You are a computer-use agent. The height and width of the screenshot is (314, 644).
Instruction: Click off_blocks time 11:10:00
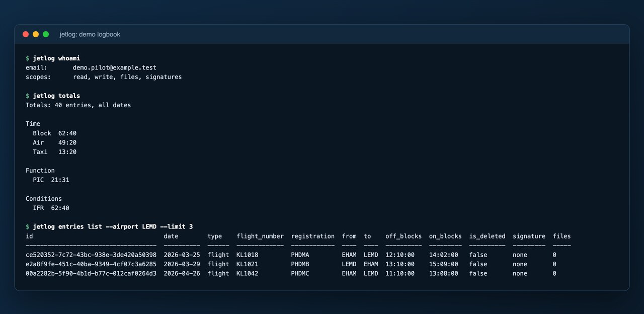[x=400, y=273]
